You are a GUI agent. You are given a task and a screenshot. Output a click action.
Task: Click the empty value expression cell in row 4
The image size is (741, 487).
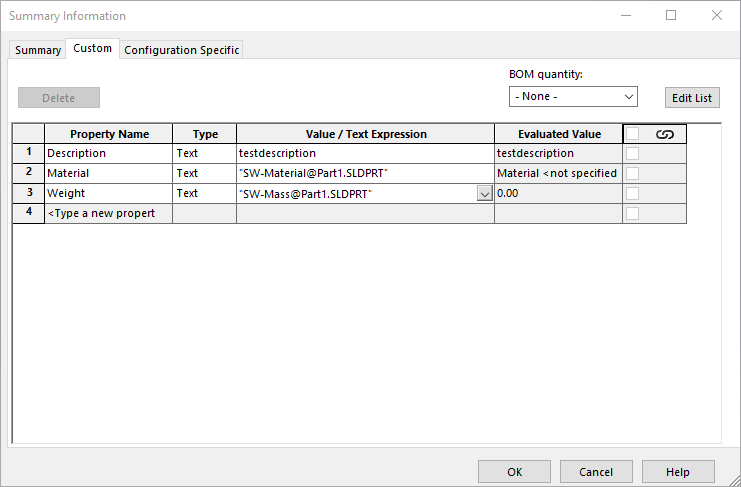click(365, 214)
